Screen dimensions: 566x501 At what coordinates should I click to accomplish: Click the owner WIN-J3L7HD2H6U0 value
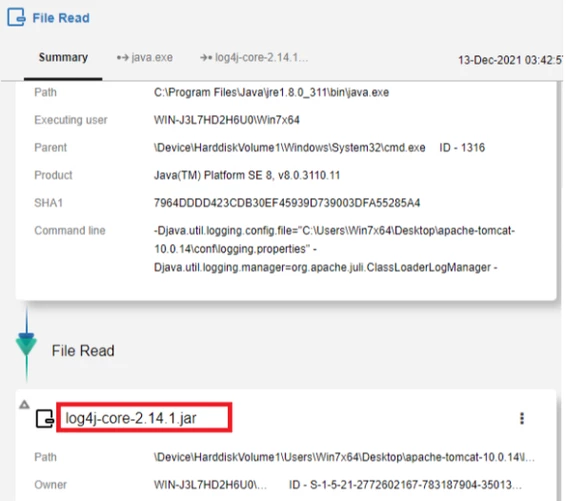click(x=210, y=485)
